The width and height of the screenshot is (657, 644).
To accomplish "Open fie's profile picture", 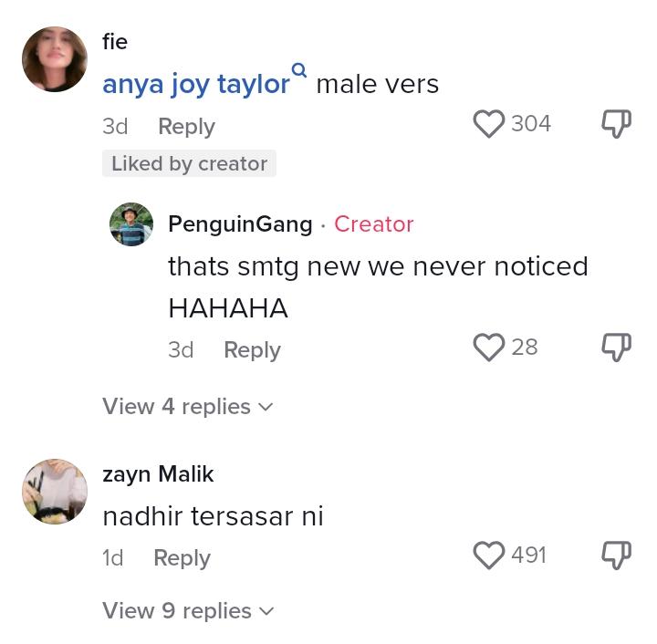I will coord(55,59).
